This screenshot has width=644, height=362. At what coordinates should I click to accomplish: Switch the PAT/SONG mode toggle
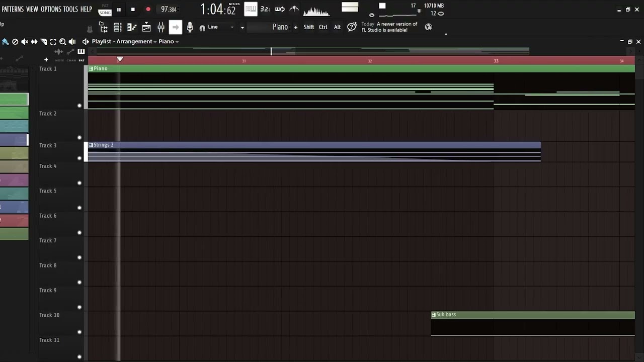(105, 10)
